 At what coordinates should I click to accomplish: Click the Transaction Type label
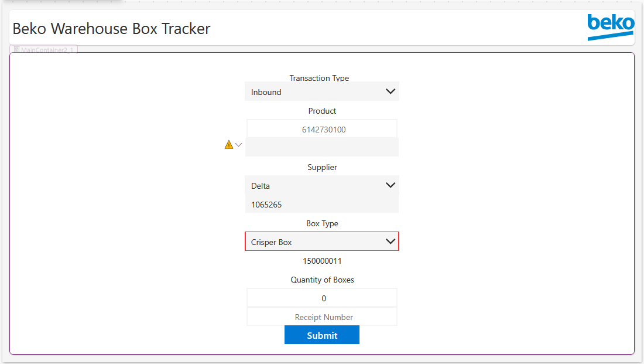pyautogui.click(x=319, y=78)
